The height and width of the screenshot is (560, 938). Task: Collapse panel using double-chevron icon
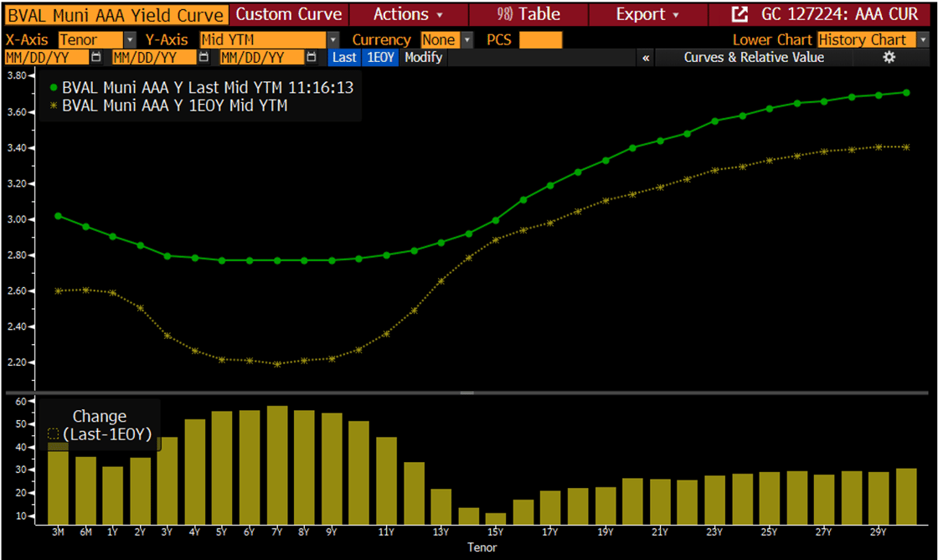[646, 58]
